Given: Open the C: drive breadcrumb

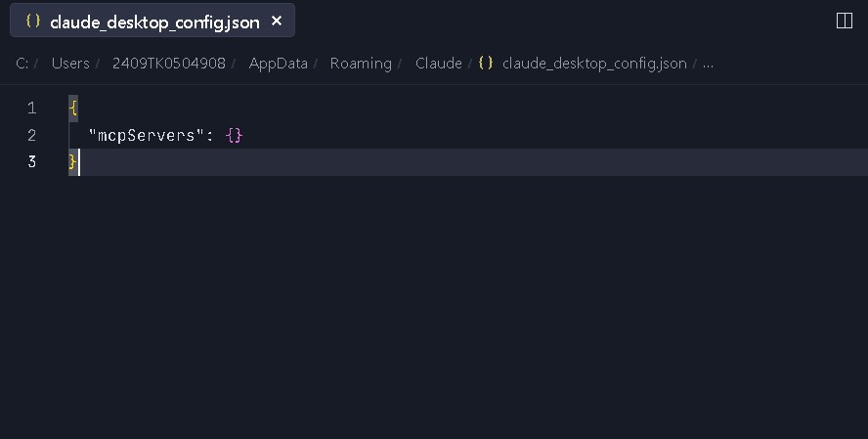Looking at the screenshot, I should point(22,63).
